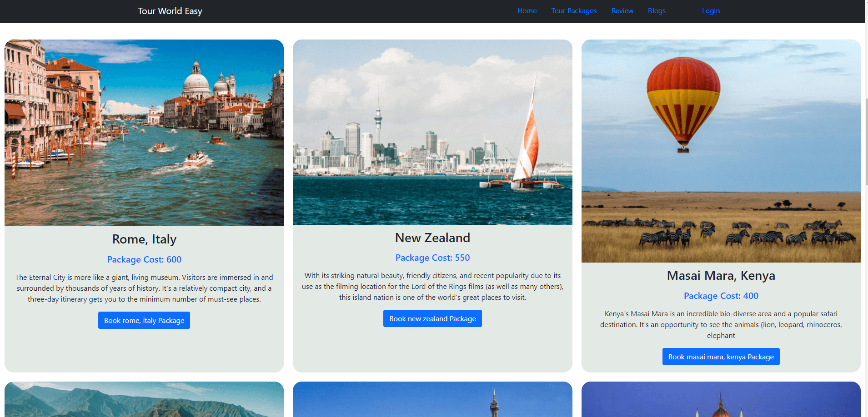This screenshot has width=868, height=417.
Task: Click the Package Cost: 550 text
Action: (x=432, y=258)
